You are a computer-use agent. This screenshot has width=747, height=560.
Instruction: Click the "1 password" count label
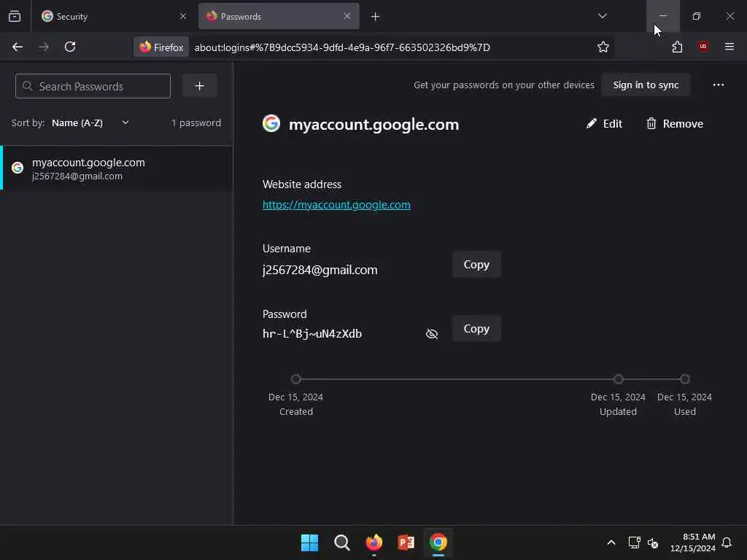click(196, 122)
